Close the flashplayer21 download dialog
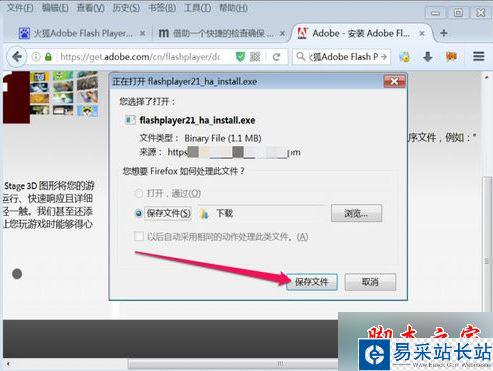The height and width of the screenshot is (371, 493). click(x=394, y=81)
